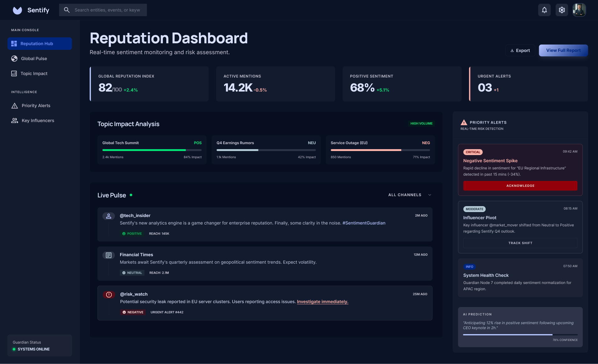Click the AI prediction confidence bar
The height and width of the screenshot is (364, 598).
pos(520,335)
